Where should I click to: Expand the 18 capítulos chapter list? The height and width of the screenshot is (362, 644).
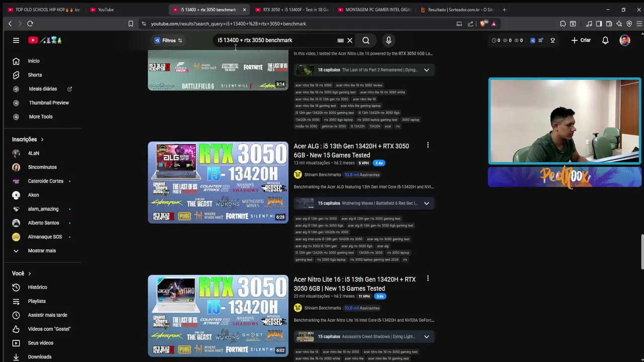(426, 70)
